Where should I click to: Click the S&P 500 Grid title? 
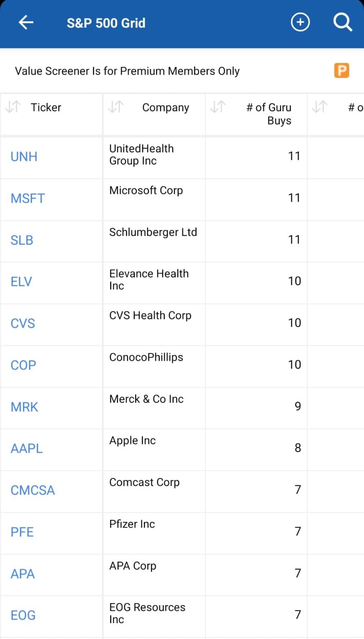click(x=106, y=23)
